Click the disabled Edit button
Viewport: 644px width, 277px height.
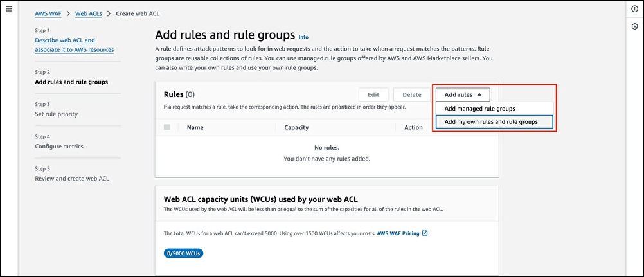(x=373, y=94)
